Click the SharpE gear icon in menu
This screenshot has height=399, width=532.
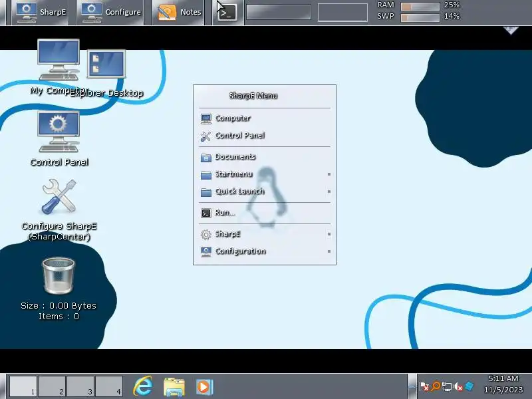(x=206, y=235)
